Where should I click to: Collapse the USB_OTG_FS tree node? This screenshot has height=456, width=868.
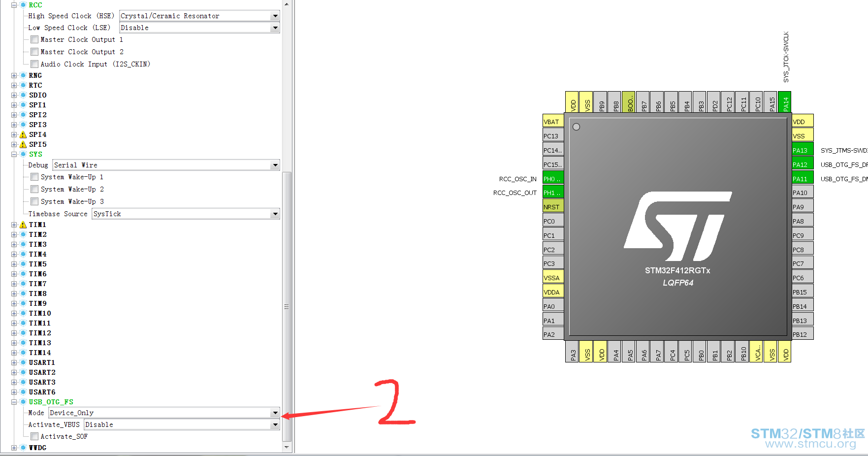(14, 402)
